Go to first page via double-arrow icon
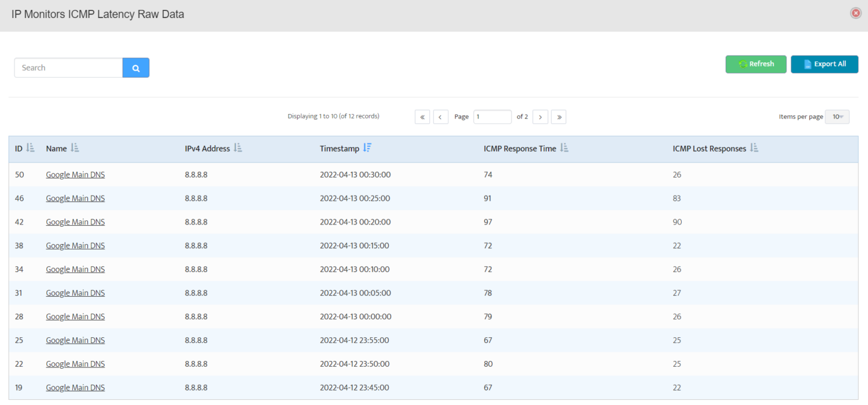This screenshot has height=405, width=868. click(422, 116)
